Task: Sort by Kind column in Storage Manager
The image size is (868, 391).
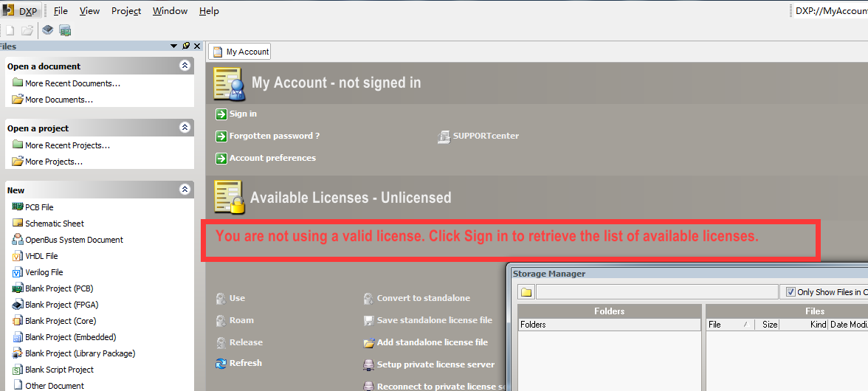Action: click(x=804, y=325)
